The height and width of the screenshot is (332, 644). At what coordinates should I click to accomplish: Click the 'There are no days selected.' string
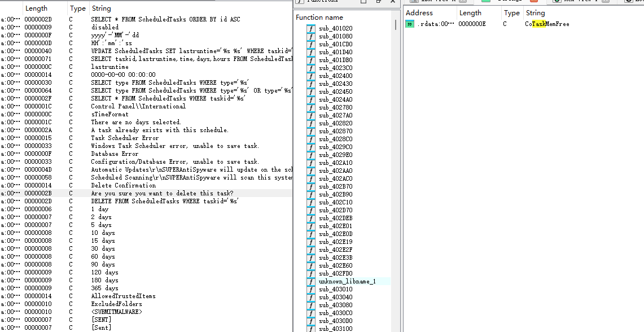[x=136, y=122]
